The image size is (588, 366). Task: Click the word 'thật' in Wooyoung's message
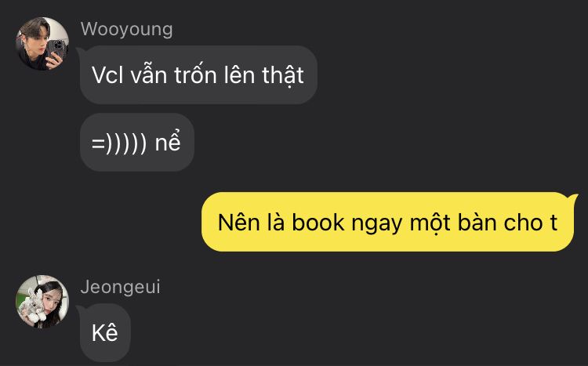283,76
